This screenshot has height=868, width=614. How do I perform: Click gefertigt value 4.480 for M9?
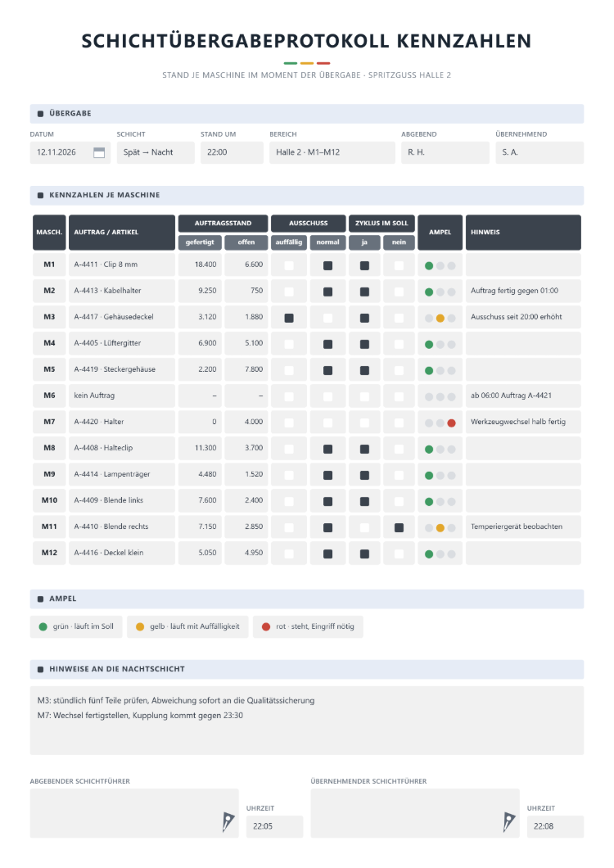(x=200, y=474)
